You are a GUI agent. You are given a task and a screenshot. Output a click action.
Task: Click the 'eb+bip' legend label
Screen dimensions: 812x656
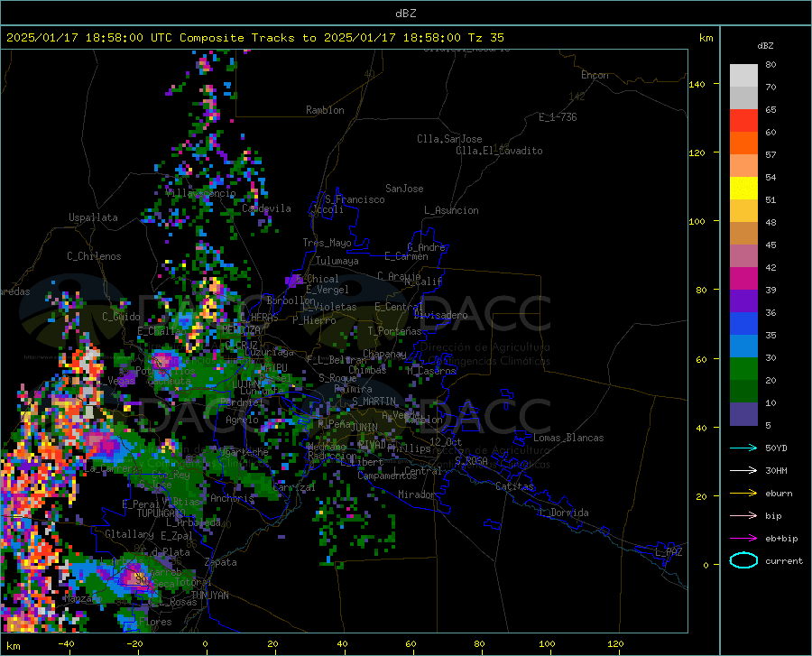(x=781, y=539)
